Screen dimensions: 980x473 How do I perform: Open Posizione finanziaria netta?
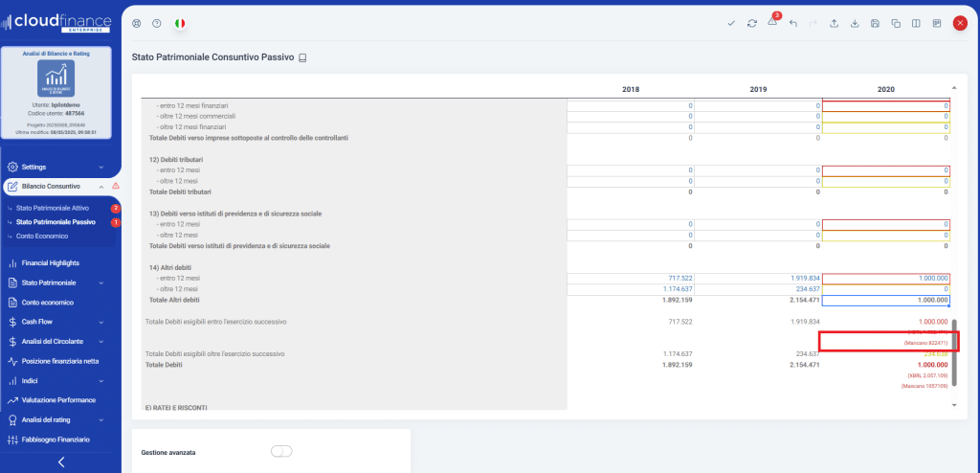coord(60,361)
